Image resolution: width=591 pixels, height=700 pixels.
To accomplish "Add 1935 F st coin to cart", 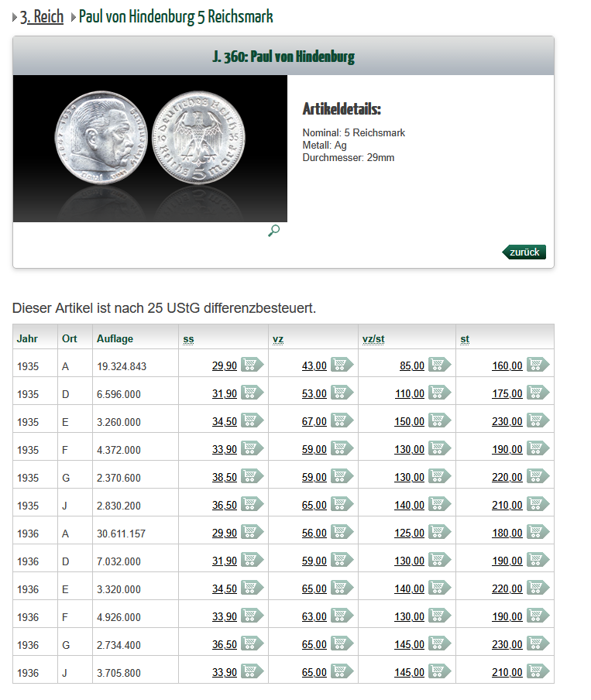I will [x=538, y=448].
